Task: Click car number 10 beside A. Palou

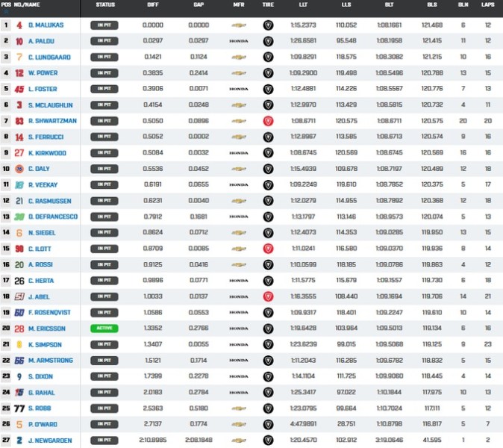Action: click(19, 41)
